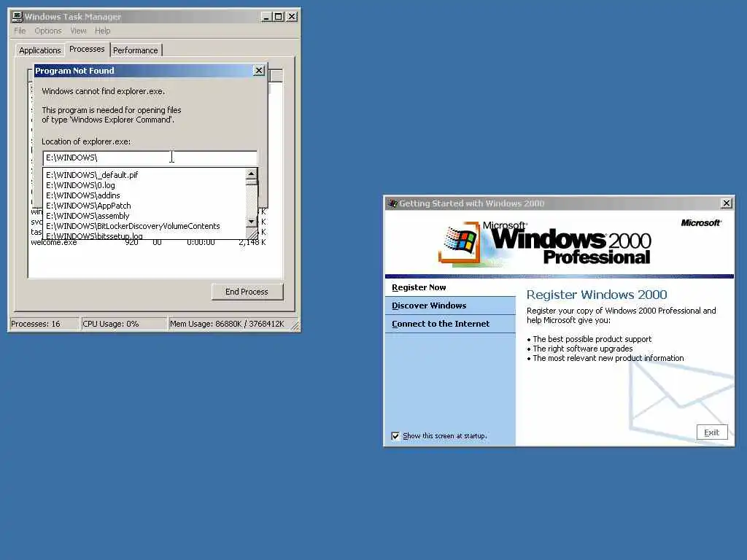Click the Processes: 16 status bar entry
Image resolution: width=747 pixels, height=560 pixels.
(44, 324)
